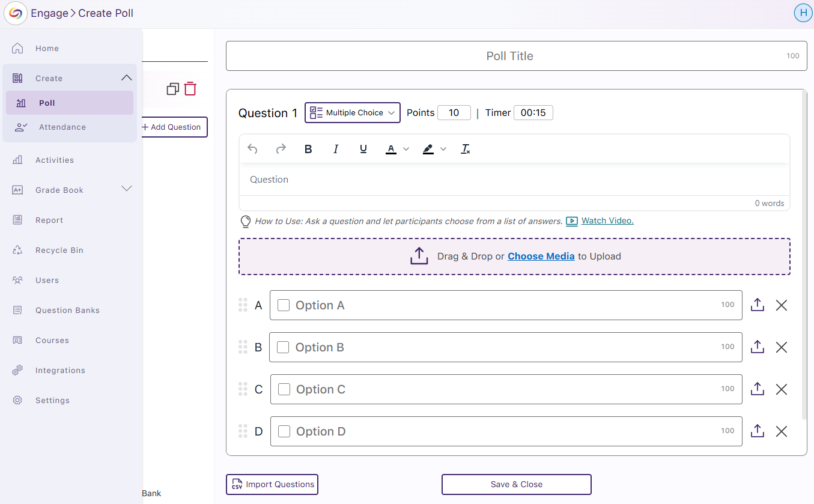Upload media for Option A
Viewport: 814px width, 504px height.
coord(758,305)
